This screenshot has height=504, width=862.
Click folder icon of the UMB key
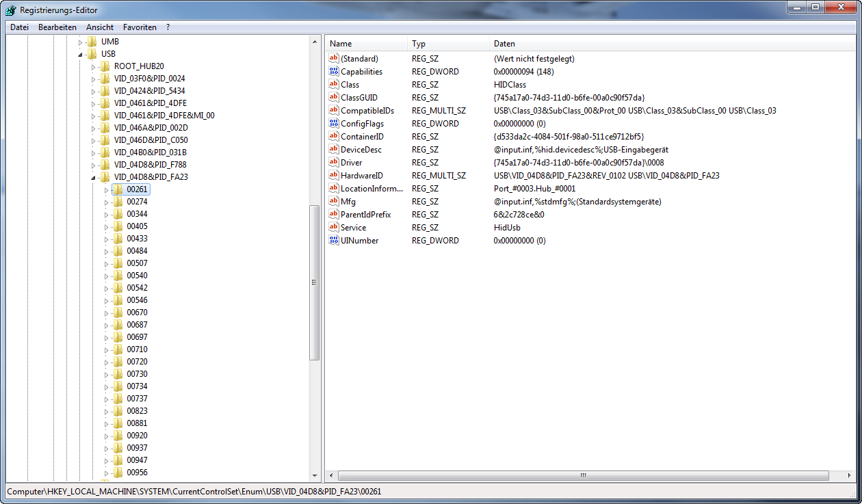tap(92, 42)
